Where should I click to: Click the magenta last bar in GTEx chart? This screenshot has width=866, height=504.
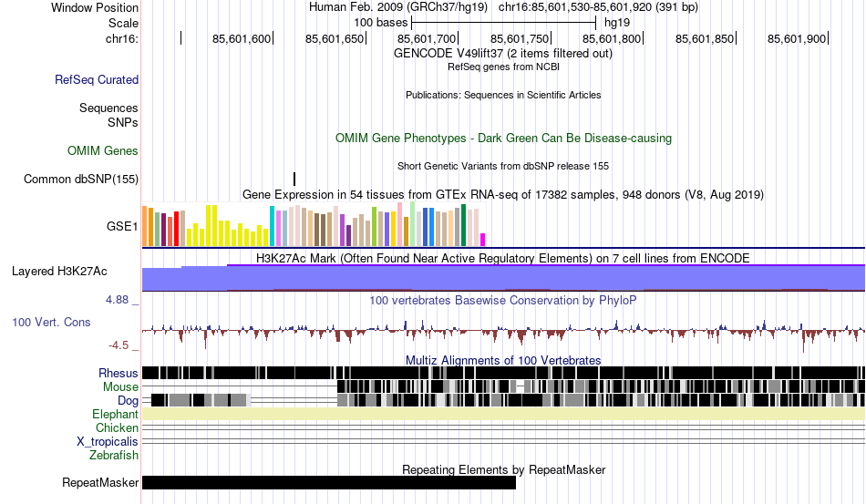point(483,240)
